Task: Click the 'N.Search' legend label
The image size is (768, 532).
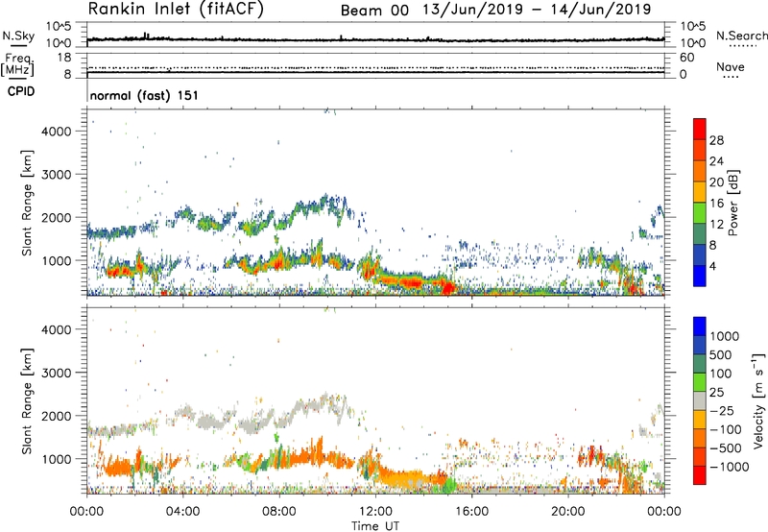Action: click(742, 36)
